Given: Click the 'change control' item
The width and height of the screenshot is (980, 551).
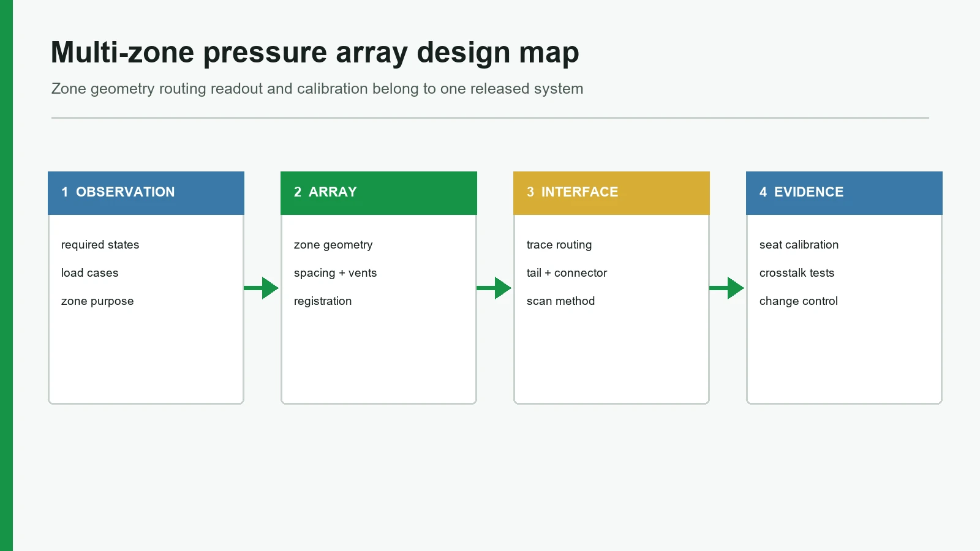Looking at the screenshot, I should (799, 301).
